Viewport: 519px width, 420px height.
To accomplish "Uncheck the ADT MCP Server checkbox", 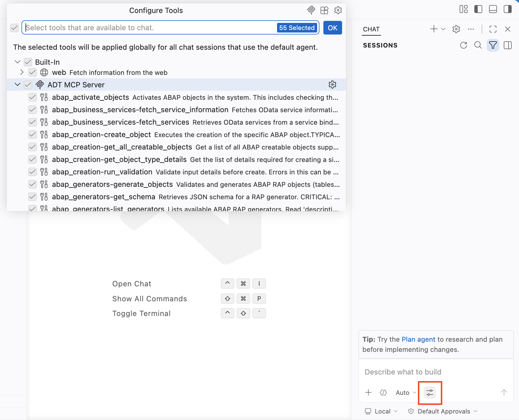I will click(28, 85).
